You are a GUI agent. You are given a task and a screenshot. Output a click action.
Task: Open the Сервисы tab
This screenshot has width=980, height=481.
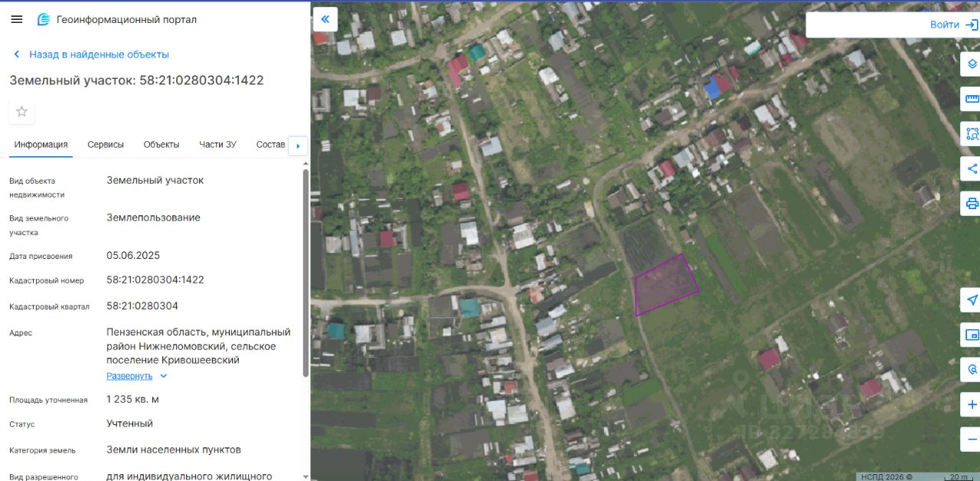click(106, 145)
